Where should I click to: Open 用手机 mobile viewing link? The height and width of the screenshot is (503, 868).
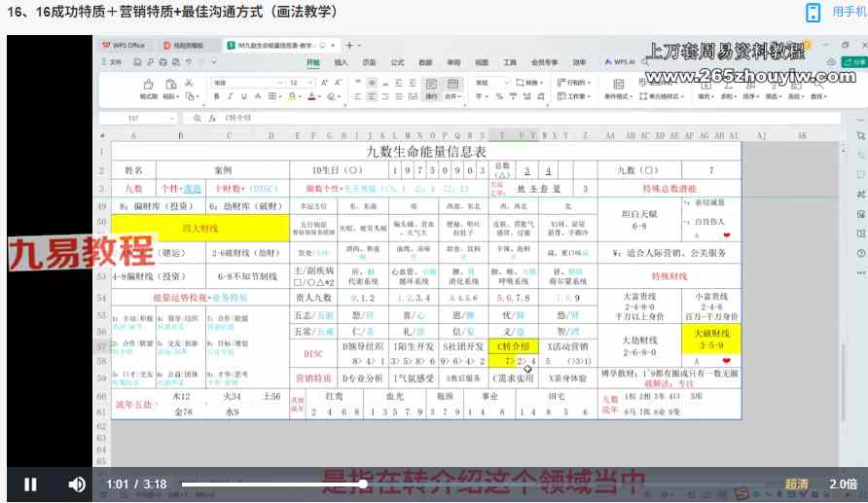point(832,12)
